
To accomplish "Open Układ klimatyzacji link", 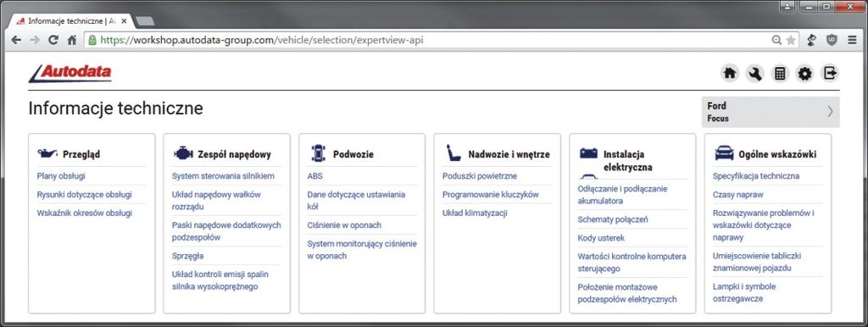I will [475, 213].
